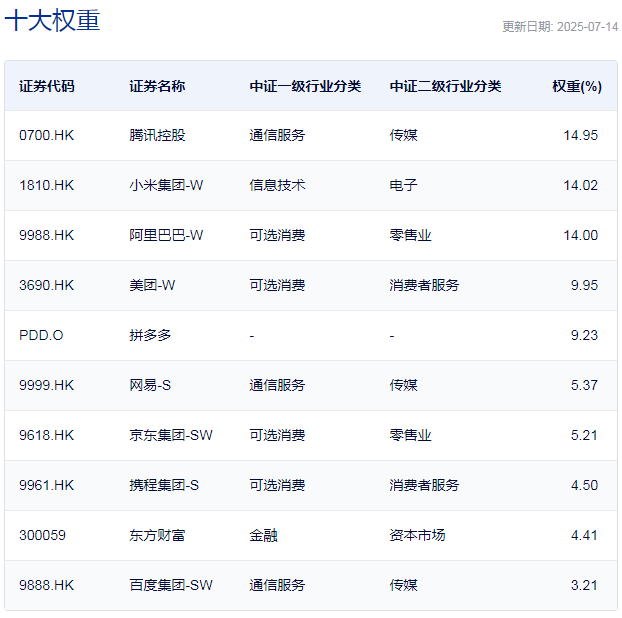Select security code 9618.HK
The image size is (622, 618).
coord(47,435)
